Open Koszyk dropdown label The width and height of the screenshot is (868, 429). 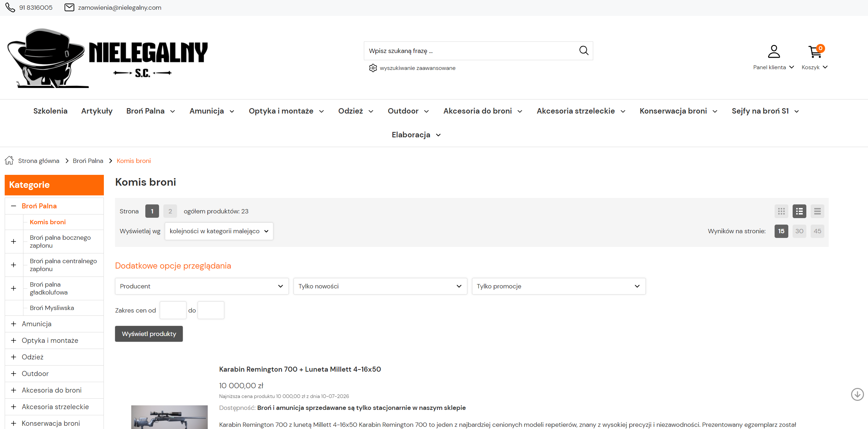(x=815, y=67)
